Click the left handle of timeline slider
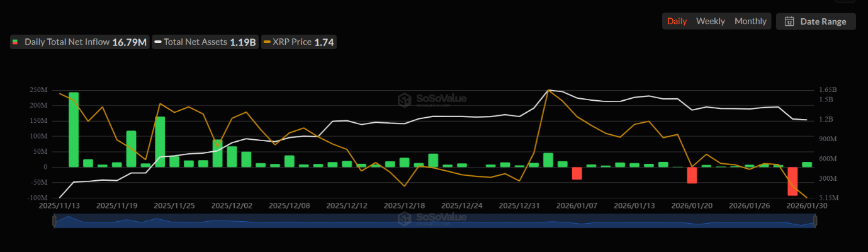This screenshot has width=868, height=252. click(x=55, y=220)
